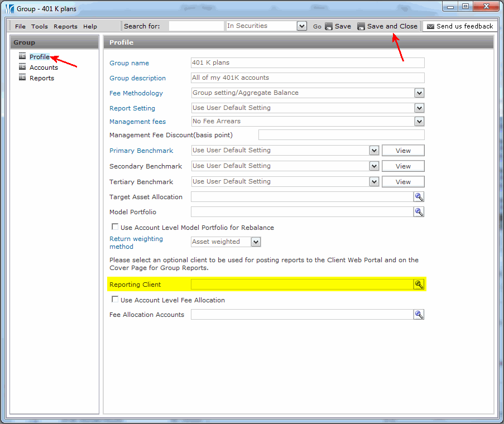Open the Management fees dropdown
Viewport: 504px width, 424px height.
(x=419, y=121)
